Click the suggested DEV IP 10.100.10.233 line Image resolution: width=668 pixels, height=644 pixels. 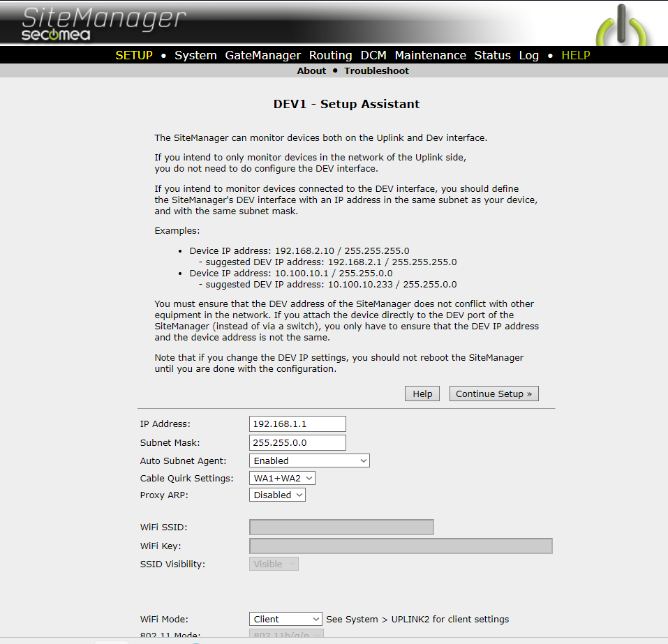tap(327, 285)
